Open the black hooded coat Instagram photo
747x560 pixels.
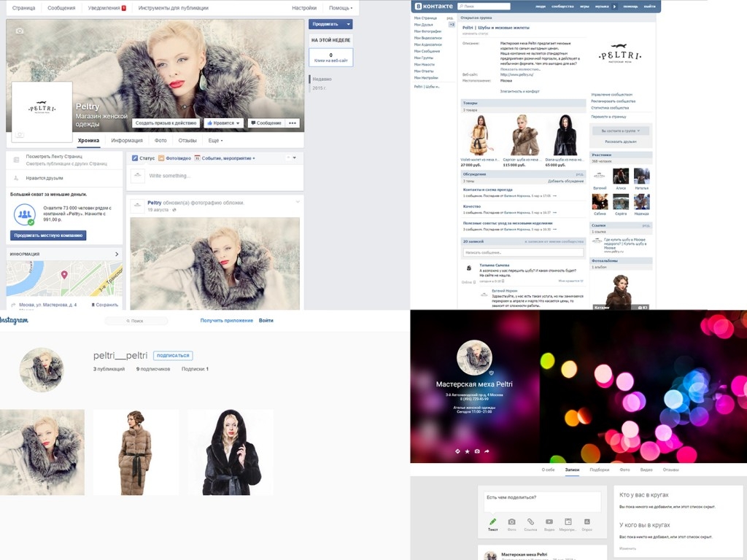(x=231, y=452)
